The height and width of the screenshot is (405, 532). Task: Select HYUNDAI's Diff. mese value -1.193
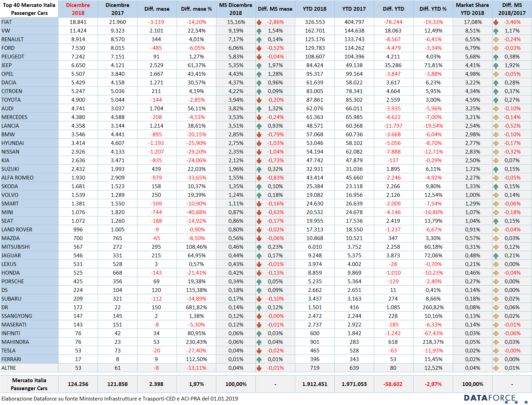click(x=156, y=143)
